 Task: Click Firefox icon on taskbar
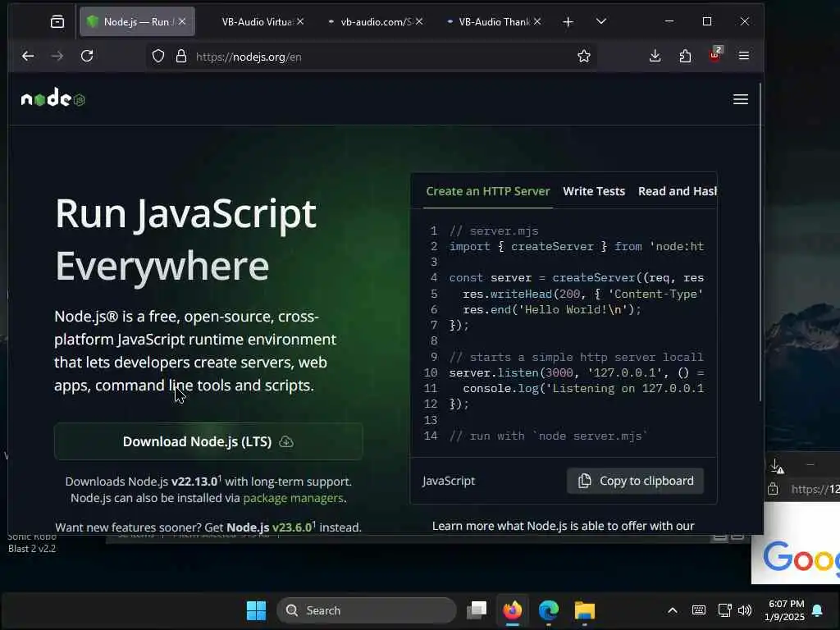[x=512, y=610]
